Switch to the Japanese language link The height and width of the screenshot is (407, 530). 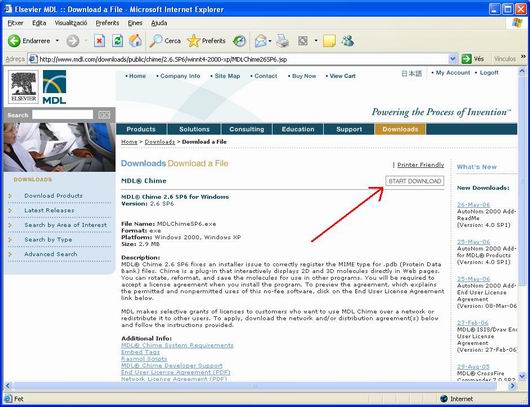411,73
